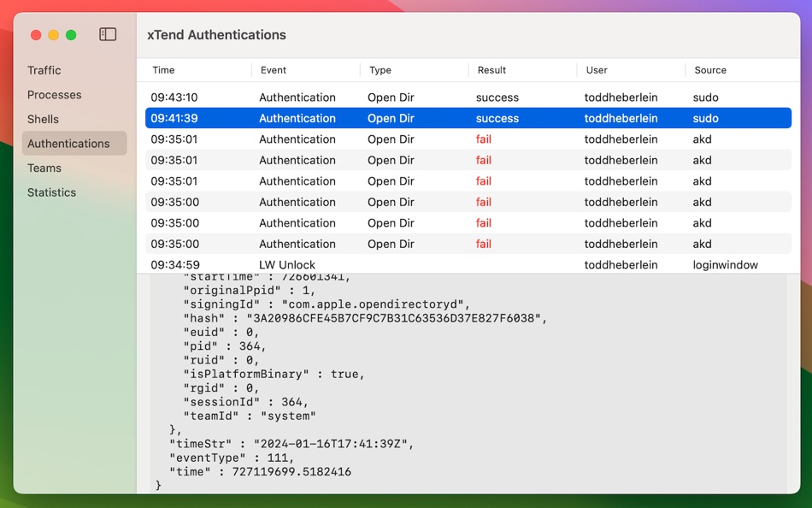Sort entries by the Type column
Screen dimensions: 812x508
coord(379,70)
